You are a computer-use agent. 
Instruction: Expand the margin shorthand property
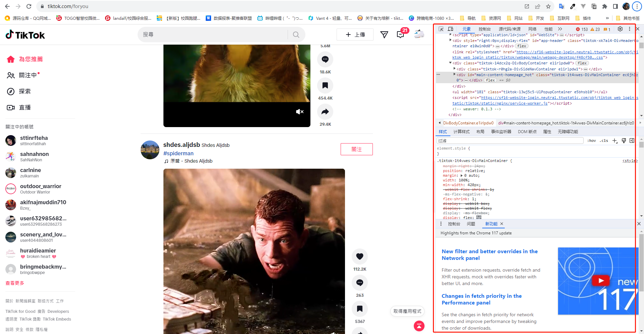click(x=461, y=175)
